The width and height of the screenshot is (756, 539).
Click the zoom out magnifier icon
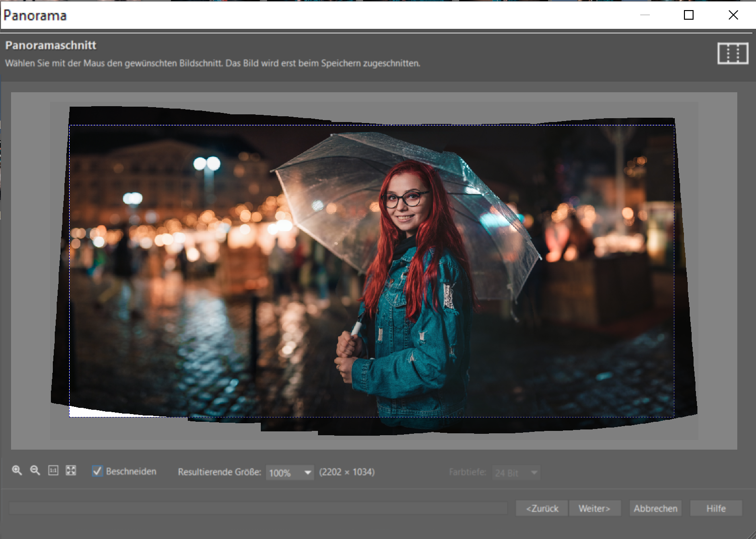coord(35,471)
